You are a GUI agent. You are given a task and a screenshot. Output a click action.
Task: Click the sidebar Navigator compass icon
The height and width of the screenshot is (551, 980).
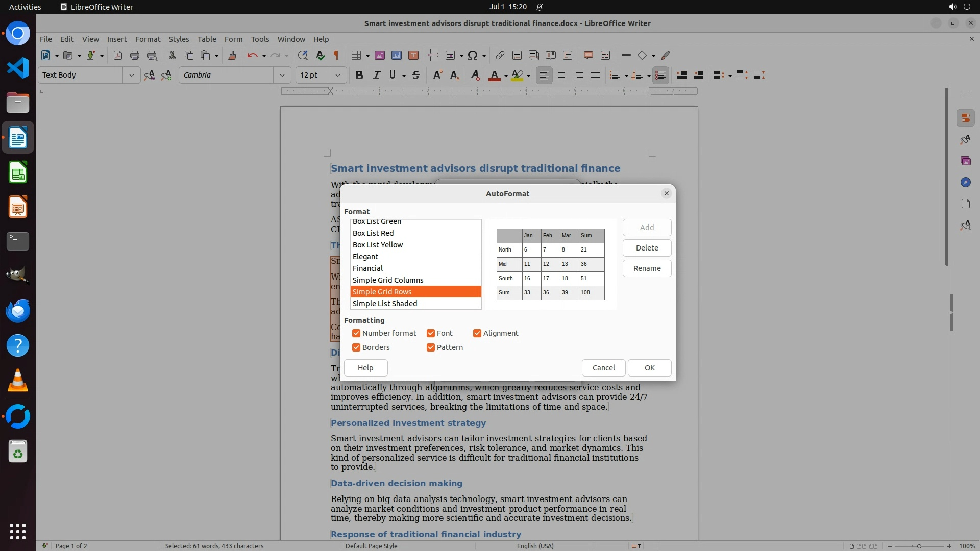[965, 182]
